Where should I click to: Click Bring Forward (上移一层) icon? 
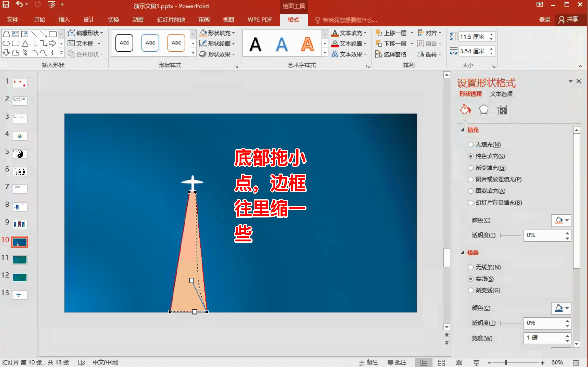(x=379, y=33)
